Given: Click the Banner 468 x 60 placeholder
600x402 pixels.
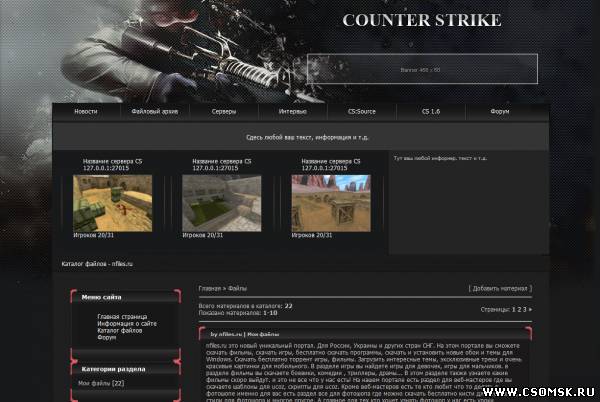Looking at the screenshot, I should click(422, 69).
